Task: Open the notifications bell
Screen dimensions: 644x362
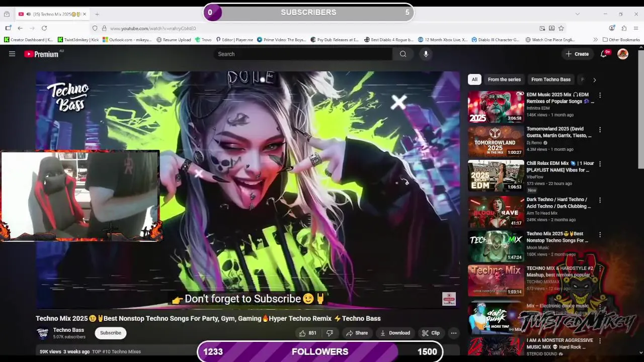Action: click(604, 54)
